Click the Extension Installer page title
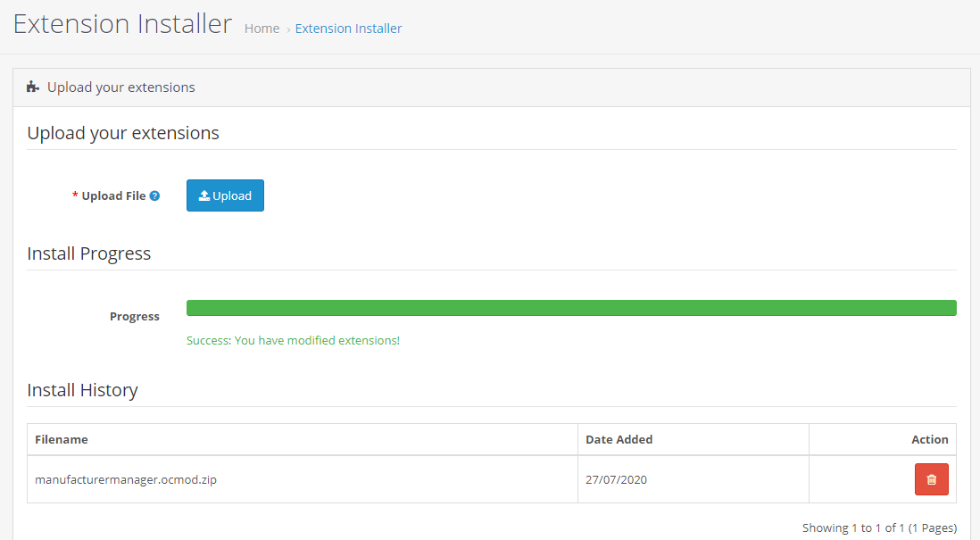980x540 pixels. [123, 24]
